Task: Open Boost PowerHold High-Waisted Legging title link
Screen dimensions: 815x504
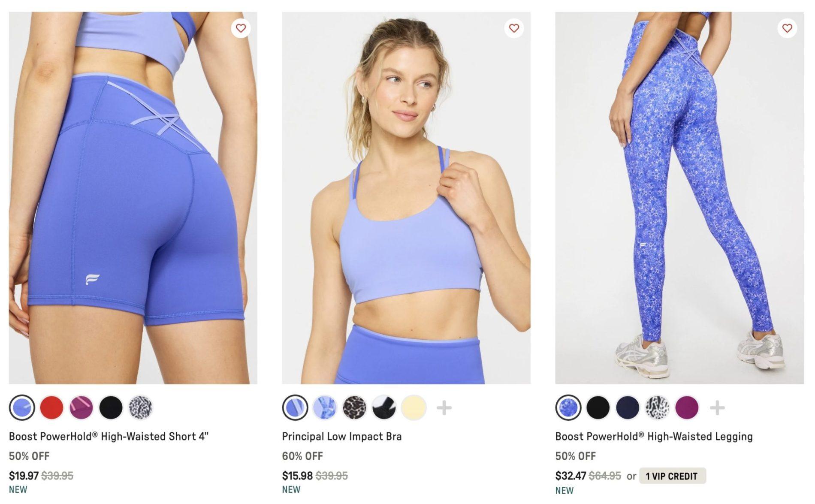Action: (x=654, y=437)
